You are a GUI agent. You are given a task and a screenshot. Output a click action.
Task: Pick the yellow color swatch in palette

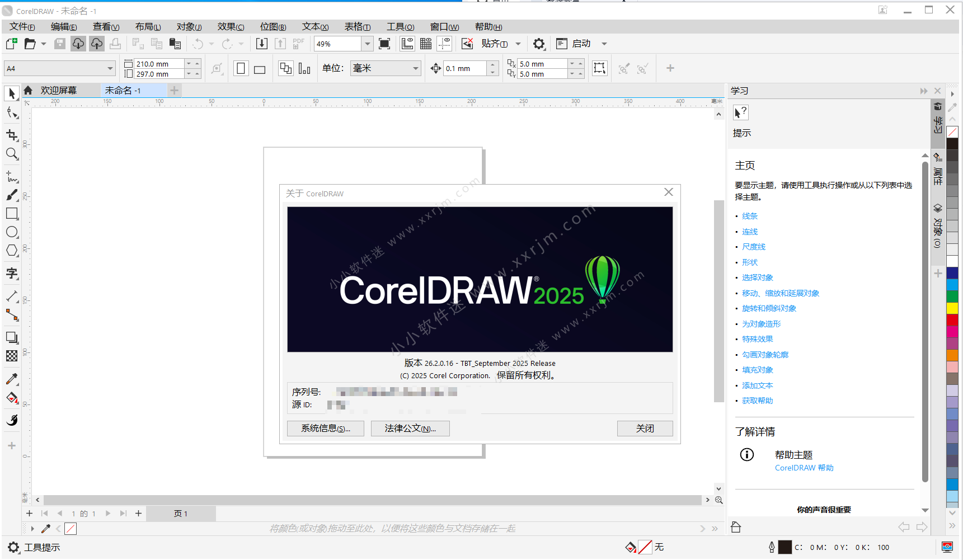(x=952, y=308)
